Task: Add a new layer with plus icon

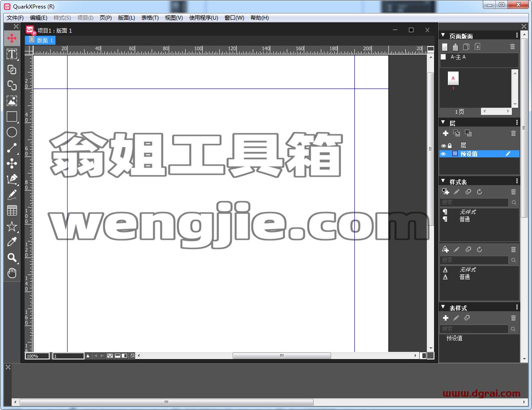Action: (x=446, y=133)
